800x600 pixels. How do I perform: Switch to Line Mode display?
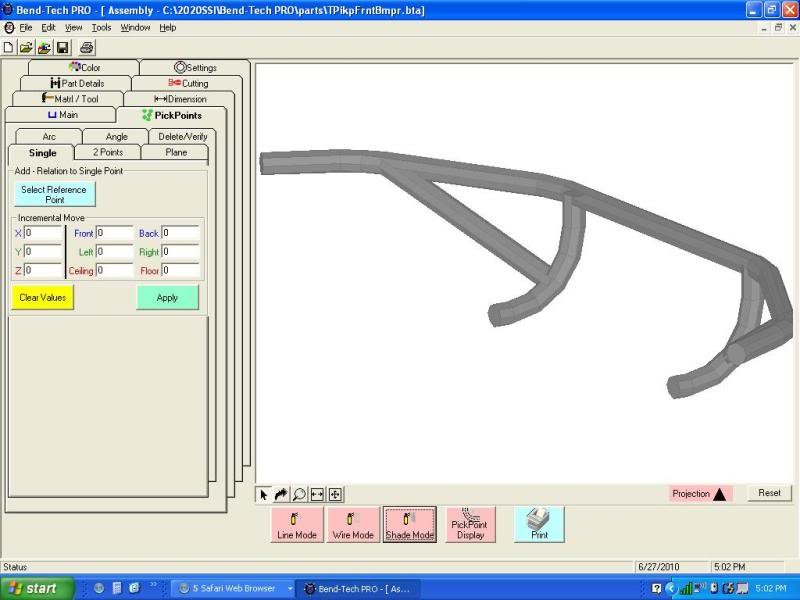pyautogui.click(x=297, y=524)
